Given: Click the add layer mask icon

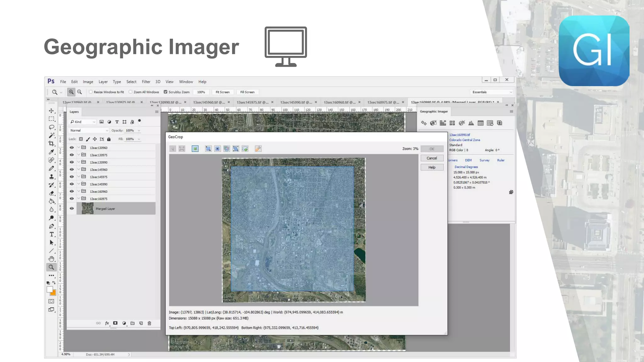Looking at the screenshot, I should point(115,323).
